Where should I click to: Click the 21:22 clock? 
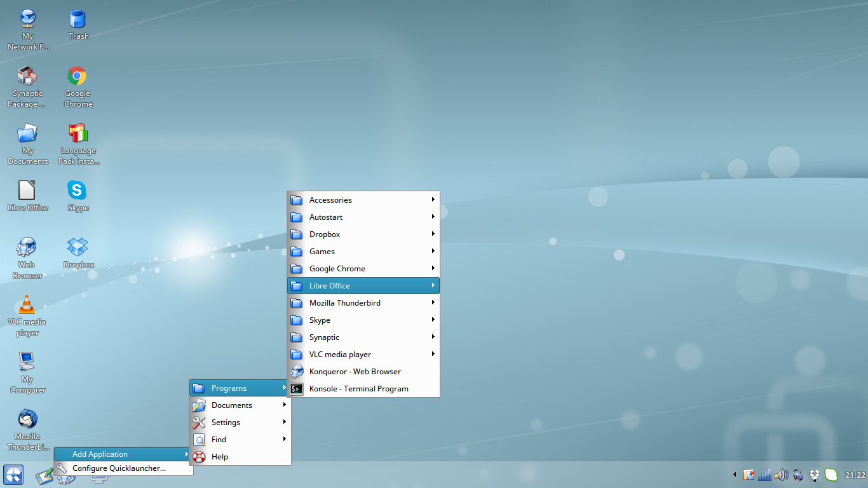pos(855,475)
